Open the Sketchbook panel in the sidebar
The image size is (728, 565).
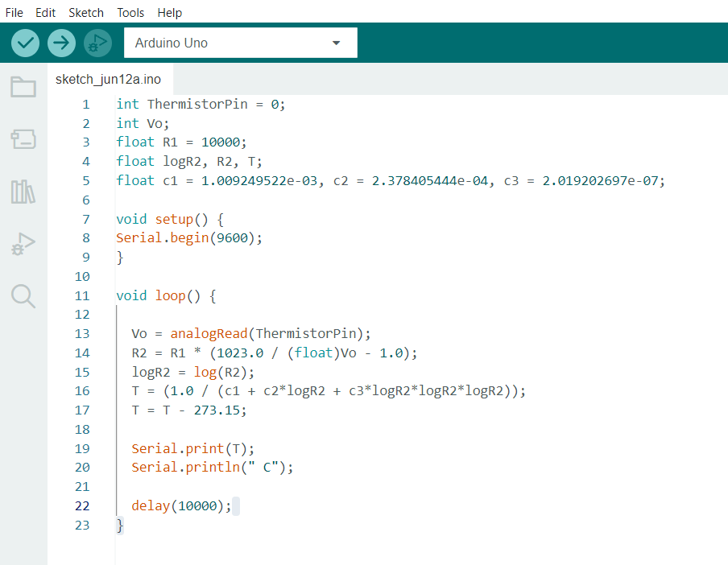[23, 87]
